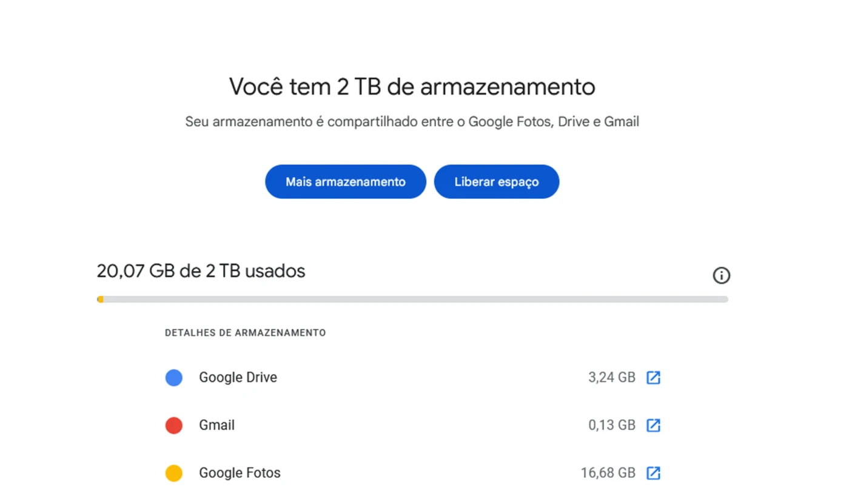Click the yellow used portion of storage bar

click(x=100, y=299)
